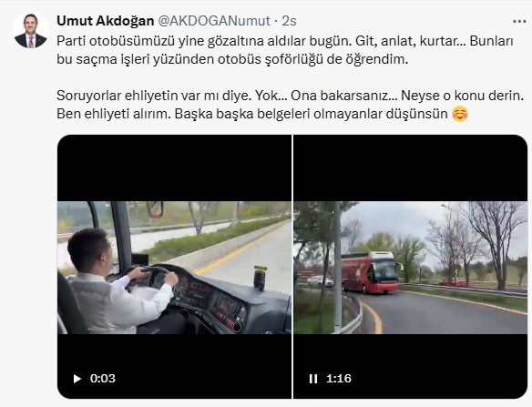Screen dimensions: 532x407
Task: Select the paragraph starting "Soruyorlar ehliyetin var"
Action: pos(291,105)
